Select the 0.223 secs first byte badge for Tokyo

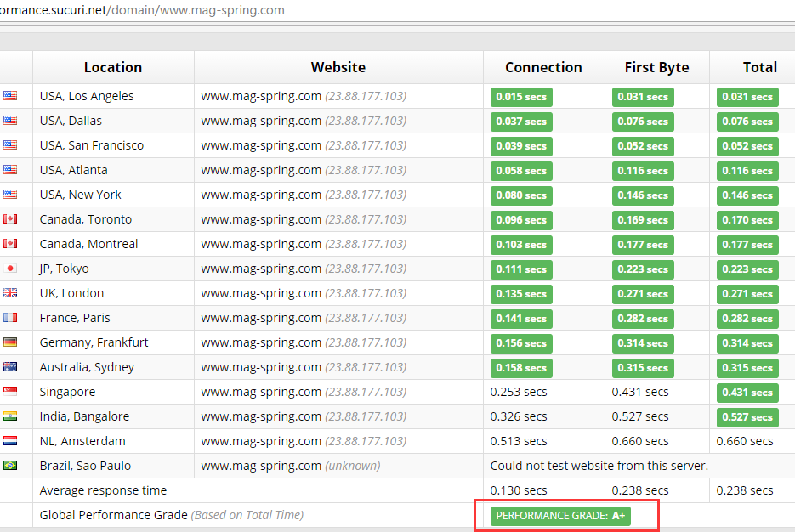[x=643, y=269]
